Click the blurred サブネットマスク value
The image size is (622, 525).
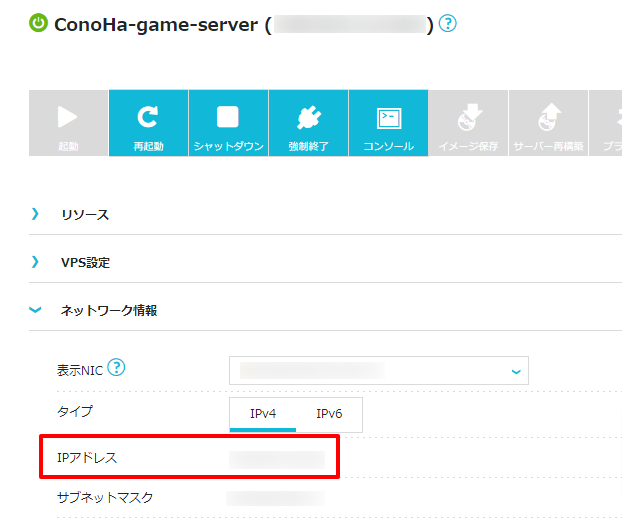click(277, 497)
